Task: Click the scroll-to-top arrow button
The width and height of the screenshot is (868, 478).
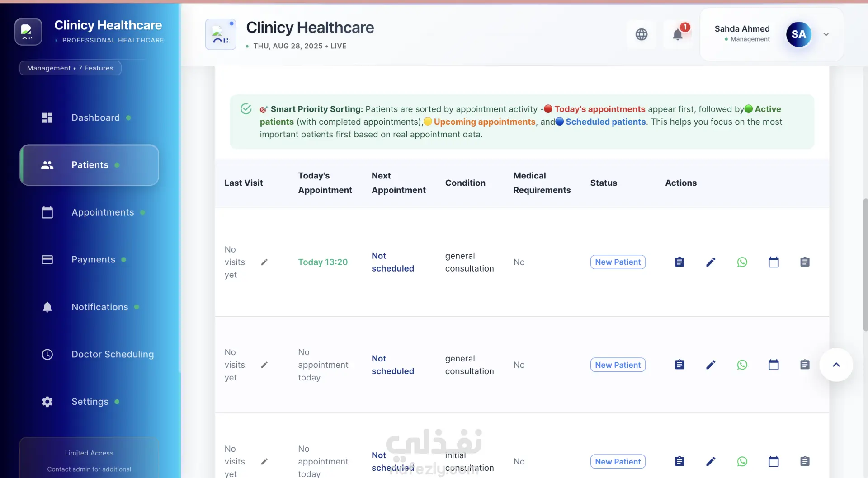Action: point(836,365)
